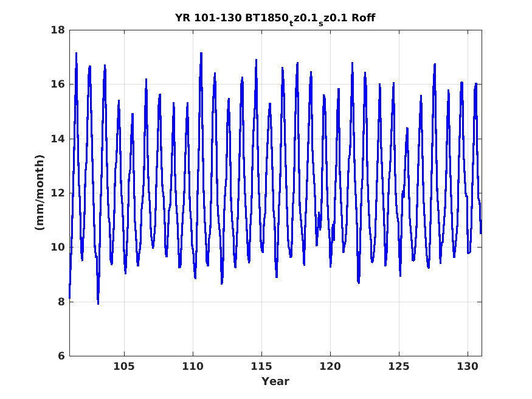Viewport: 532px width, 399px height.
Task: Click the y-axis tick label 8
Action: click(61, 302)
